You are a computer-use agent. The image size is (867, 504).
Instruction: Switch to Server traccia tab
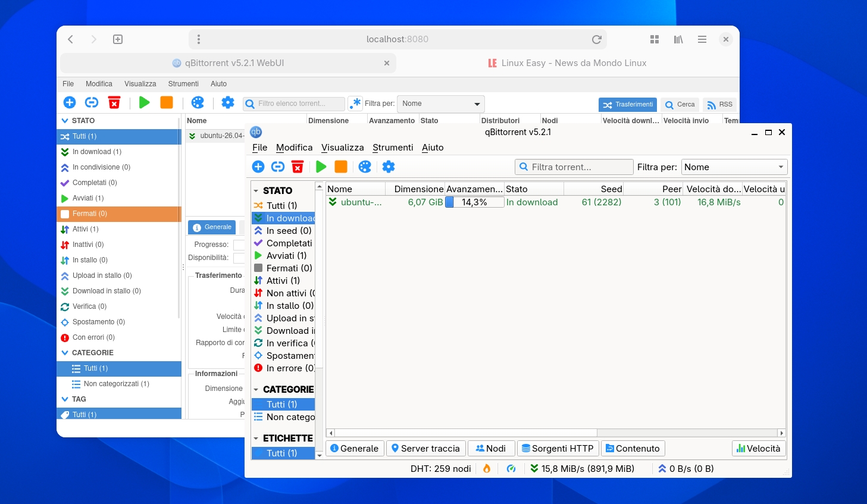pyautogui.click(x=425, y=449)
